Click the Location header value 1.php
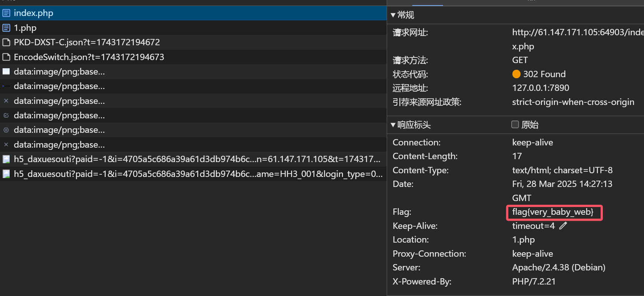The width and height of the screenshot is (644, 296). [523, 240]
